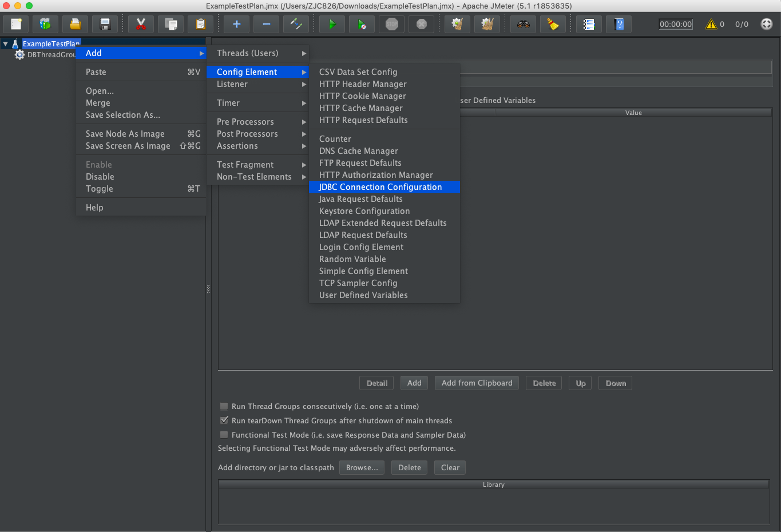Choose Save Node As Image
This screenshot has width=781, height=532.
point(141,134)
